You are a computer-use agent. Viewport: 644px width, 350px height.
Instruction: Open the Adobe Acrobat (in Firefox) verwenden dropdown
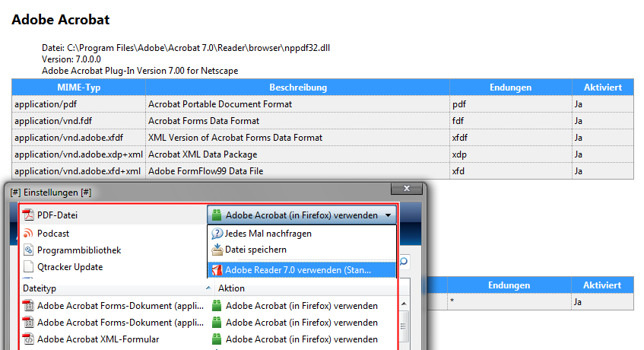pyautogui.click(x=302, y=215)
